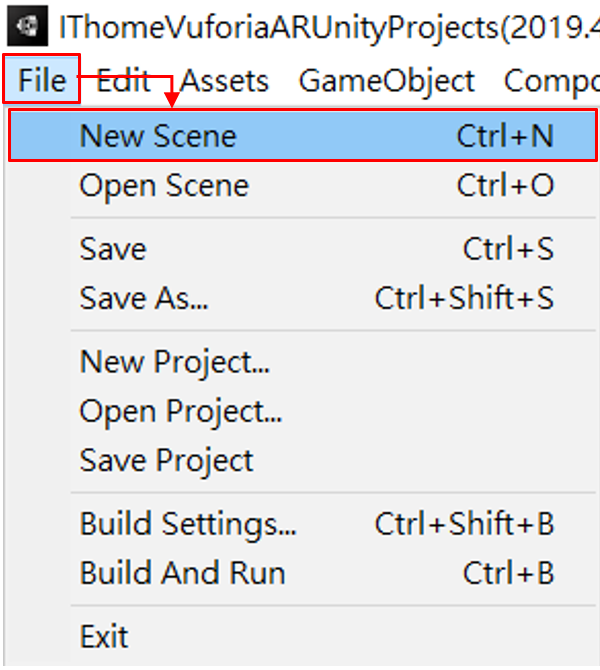Screen dimensions: 600x670
Task: Open the GameObject menu
Action: pyautogui.click(x=387, y=80)
